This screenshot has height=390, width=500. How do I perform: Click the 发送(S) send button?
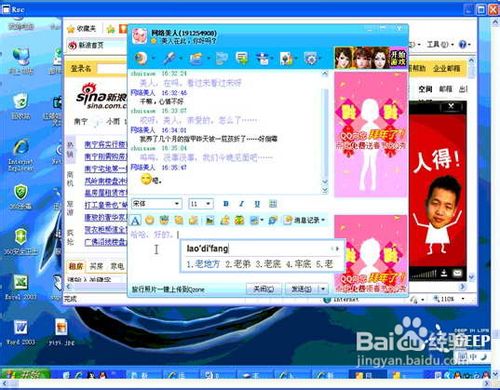coord(302,289)
